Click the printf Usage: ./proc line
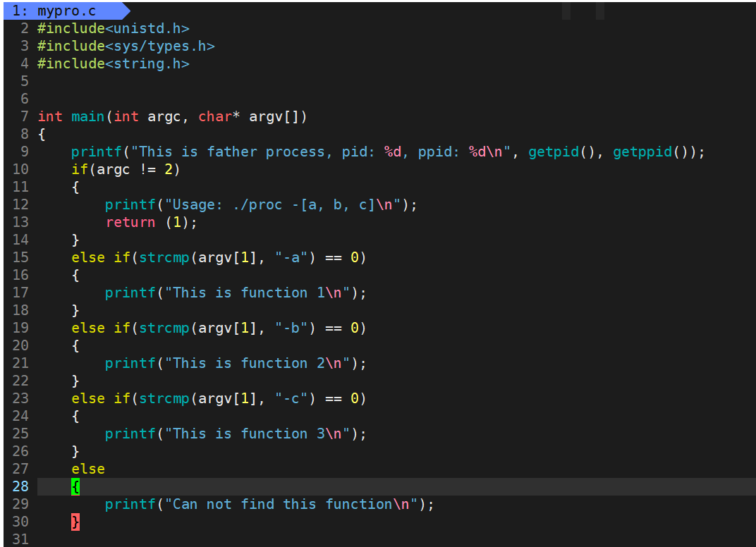Screen dimensions: 756x547 click(261, 205)
